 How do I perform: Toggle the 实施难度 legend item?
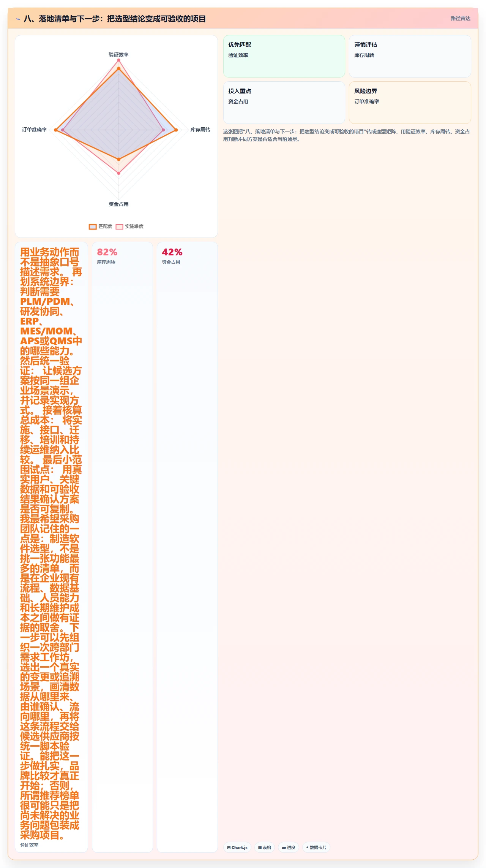pos(129,227)
